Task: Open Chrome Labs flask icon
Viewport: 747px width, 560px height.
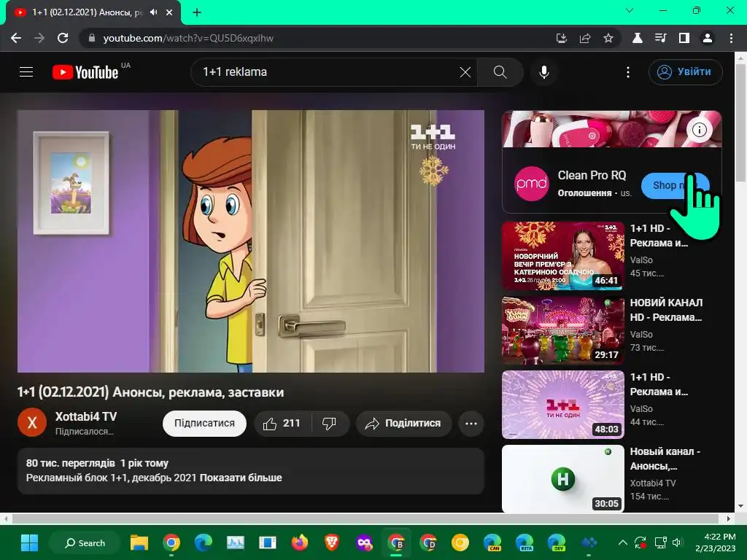Action: 637,38
